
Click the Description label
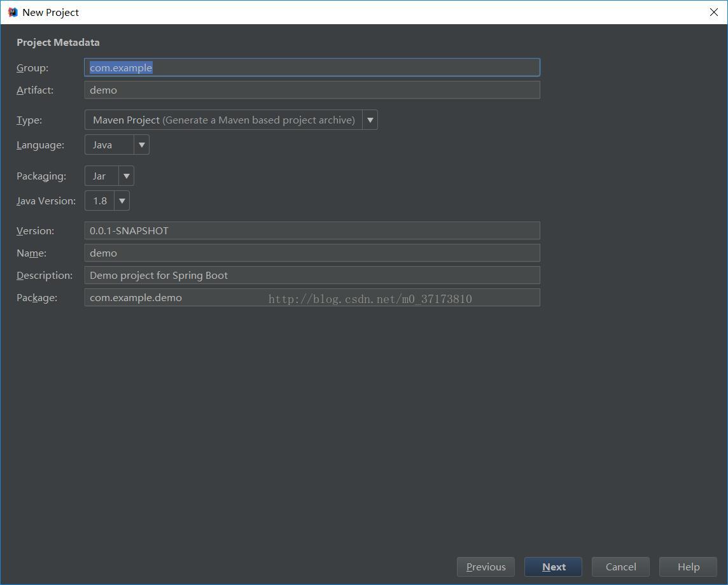[x=45, y=276]
